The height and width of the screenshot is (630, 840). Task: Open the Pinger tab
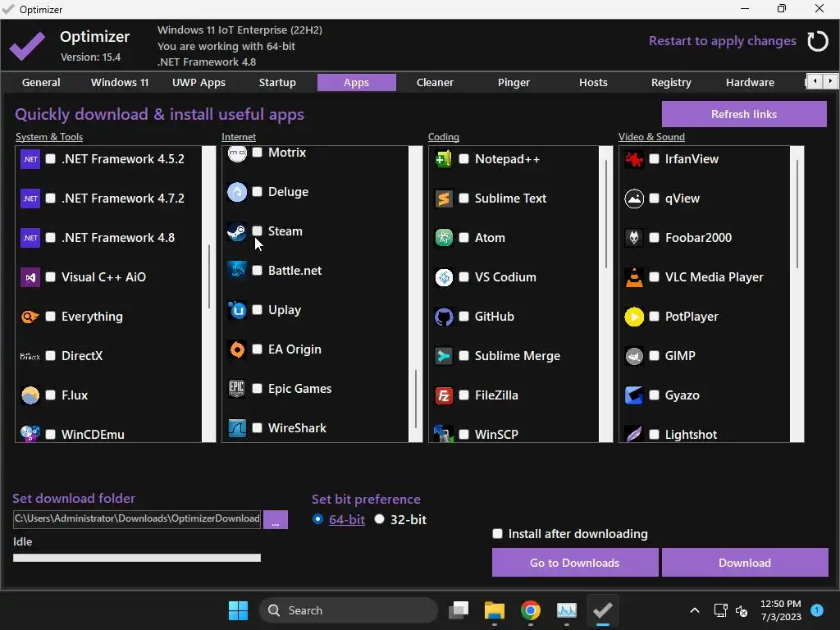[514, 83]
